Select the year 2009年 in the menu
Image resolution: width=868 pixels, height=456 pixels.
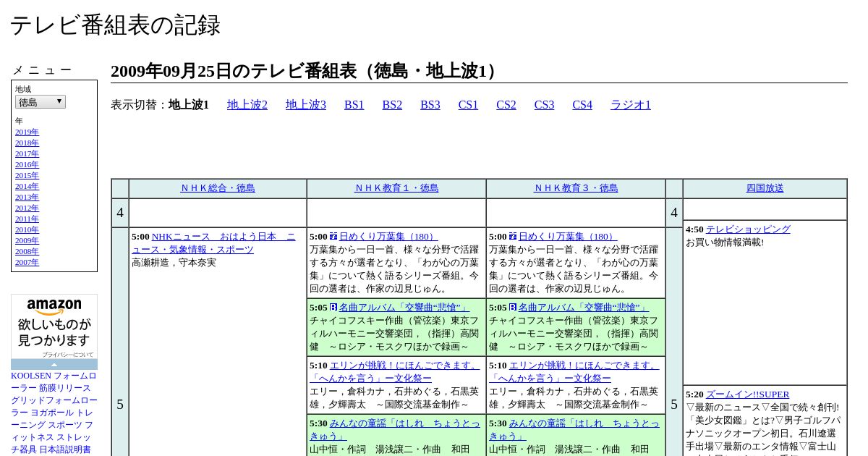(27, 241)
